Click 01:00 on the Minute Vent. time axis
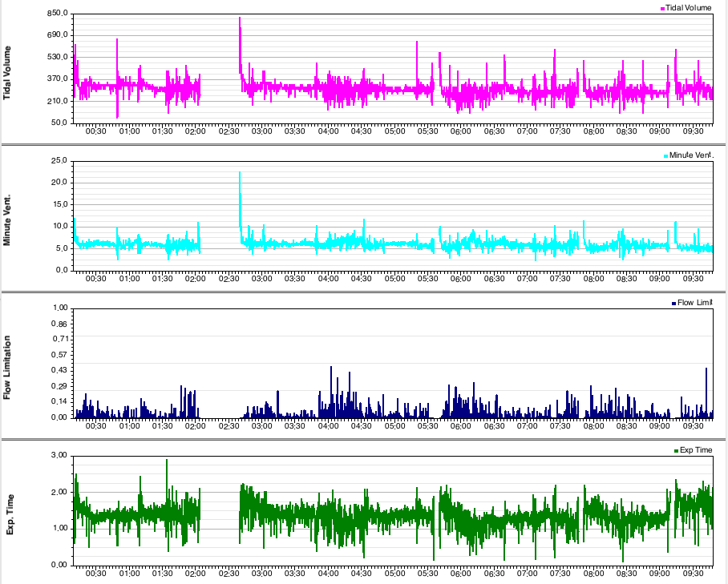The image size is (728, 584). point(129,279)
